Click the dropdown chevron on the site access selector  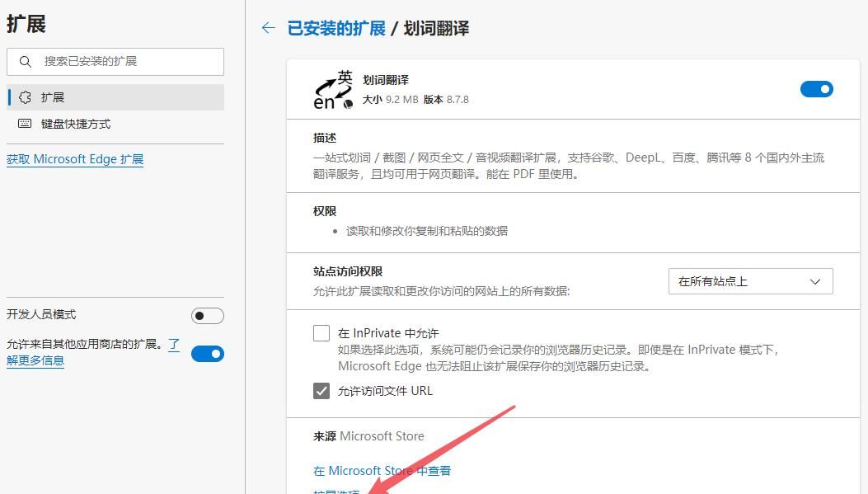(x=816, y=280)
